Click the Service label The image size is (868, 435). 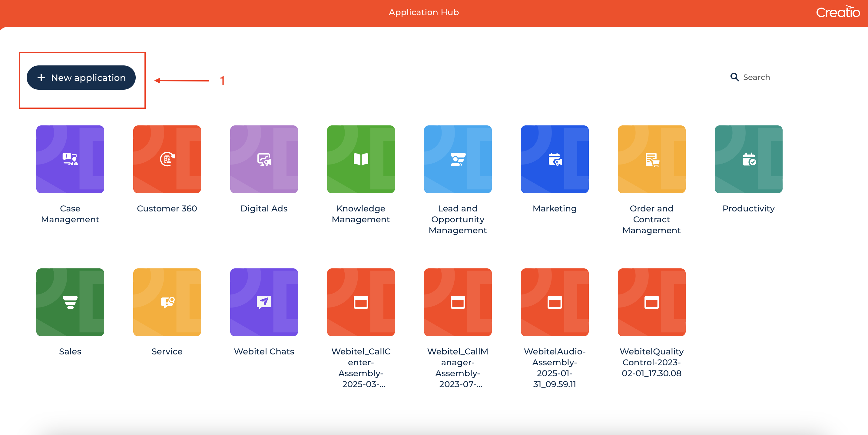167,351
